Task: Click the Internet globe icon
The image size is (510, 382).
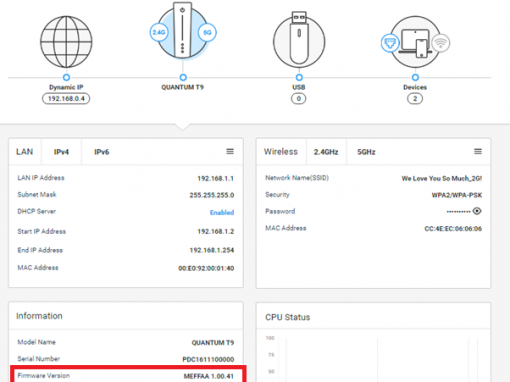Action: 66,42
